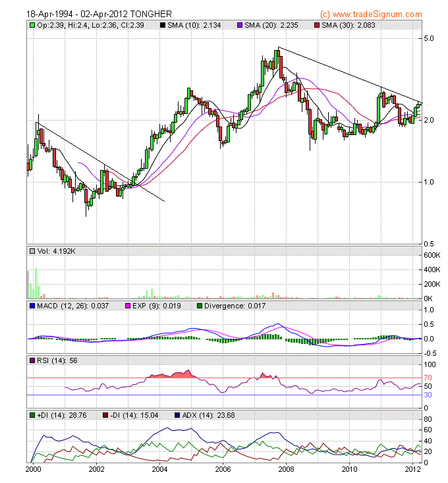Screen dimensions: 448x483
Task: Open the www.tradeSignum.com copyright link
Action: coord(371,14)
